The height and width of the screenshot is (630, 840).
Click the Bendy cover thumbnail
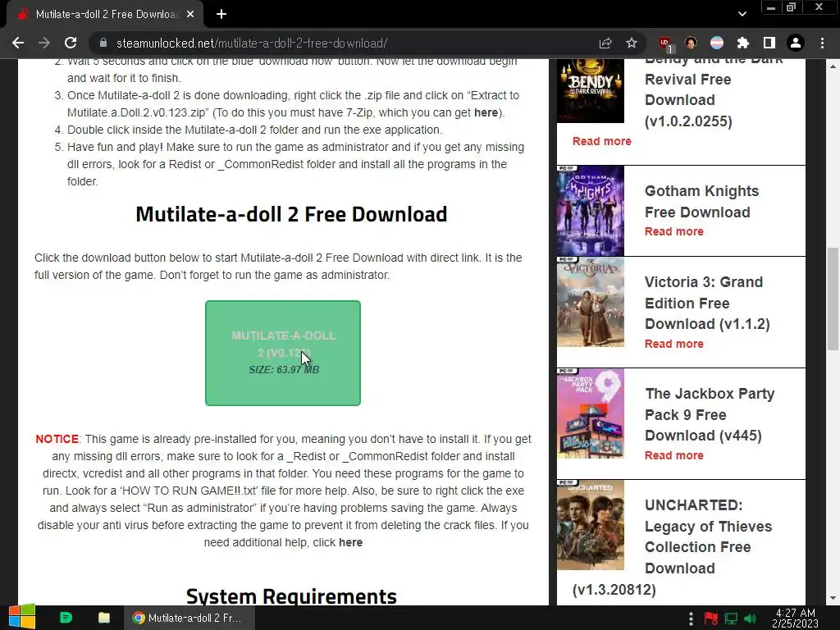[591, 90]
